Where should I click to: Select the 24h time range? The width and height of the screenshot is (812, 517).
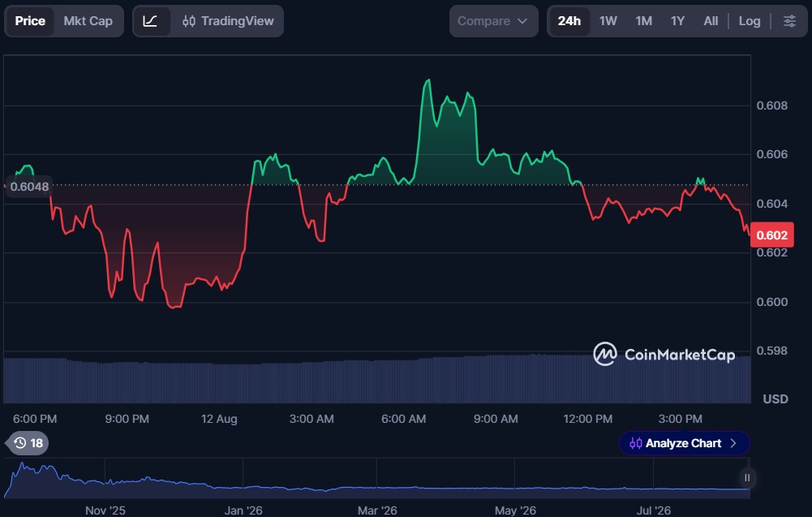pos(569,21)
